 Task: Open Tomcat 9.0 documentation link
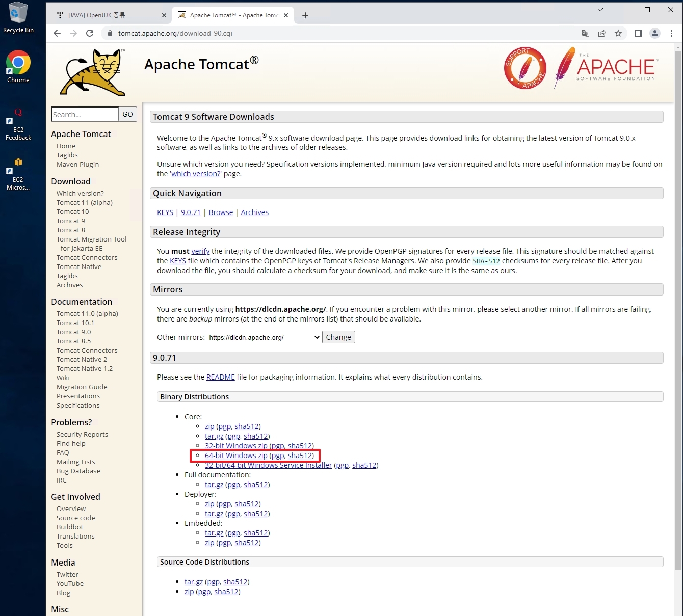click(x=73, y=332)
